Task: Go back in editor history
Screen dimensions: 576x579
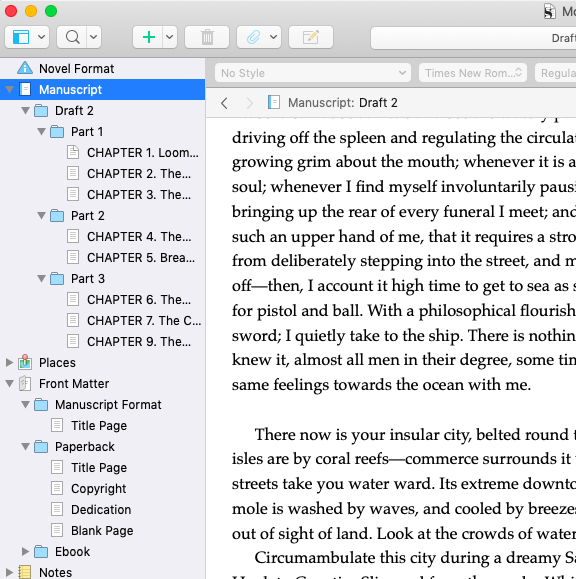Action: click(224, 103)
